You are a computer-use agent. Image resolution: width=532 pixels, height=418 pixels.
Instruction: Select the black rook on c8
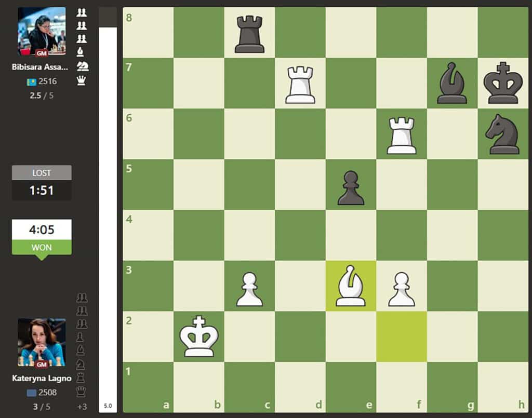tap(249, 34)
